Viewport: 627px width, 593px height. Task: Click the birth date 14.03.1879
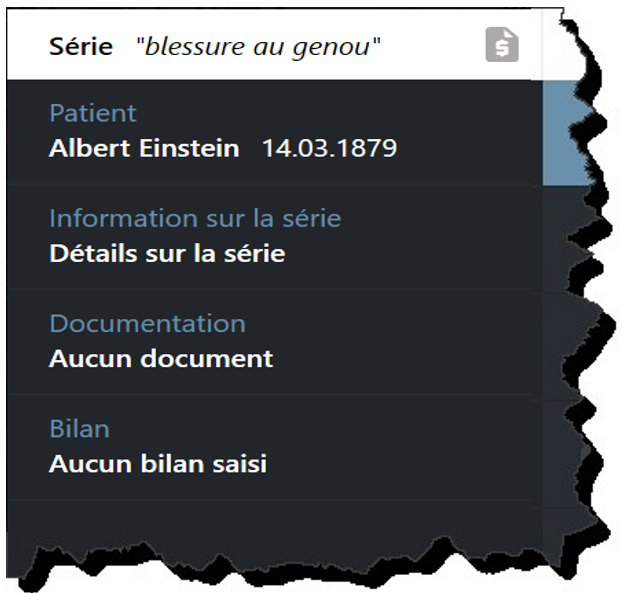click(329, 149)
